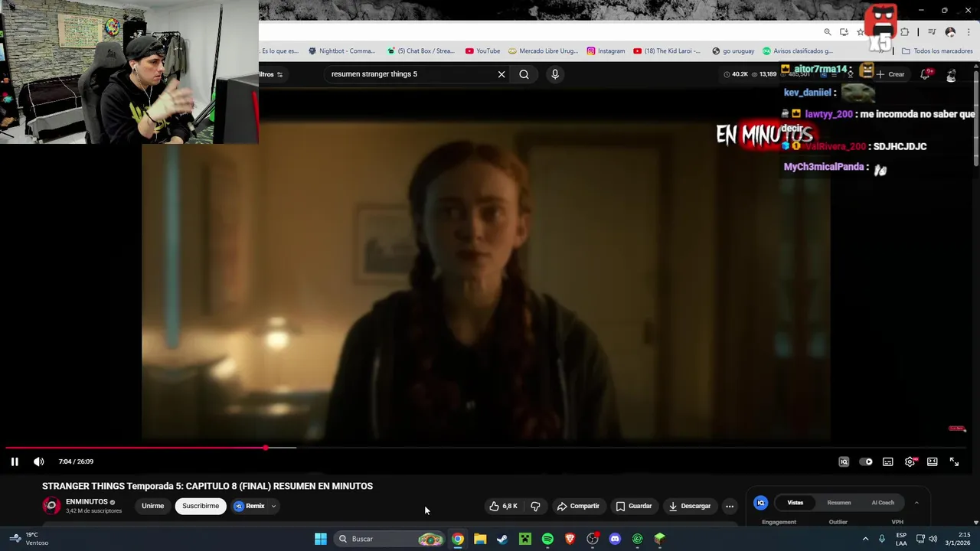Toggle subtitles in the player
Screen dimensions: 980x551
pos(888,461)
